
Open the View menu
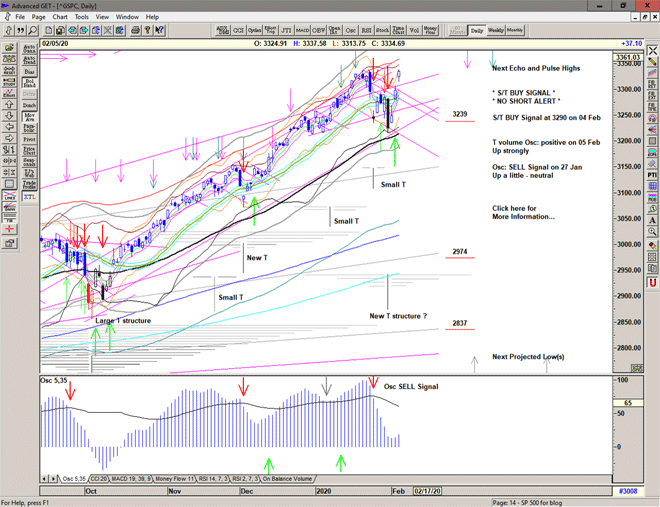pos(102,17)
